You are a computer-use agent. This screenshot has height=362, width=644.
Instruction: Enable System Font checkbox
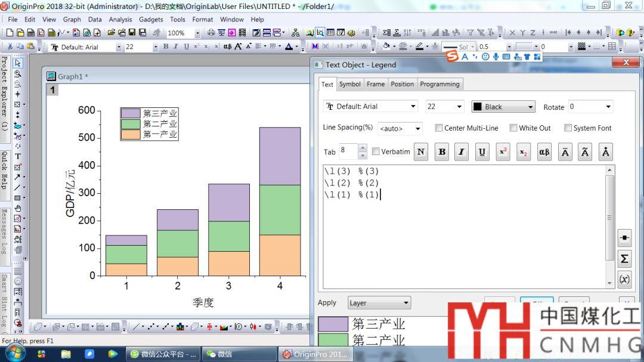(568, 128)
